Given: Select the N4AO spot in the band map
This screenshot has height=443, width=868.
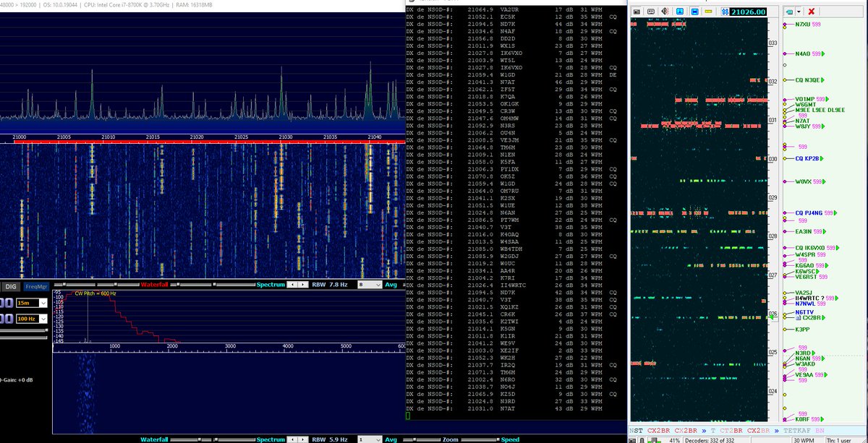Looking at the screenshot, I should [x=803, y=54].
